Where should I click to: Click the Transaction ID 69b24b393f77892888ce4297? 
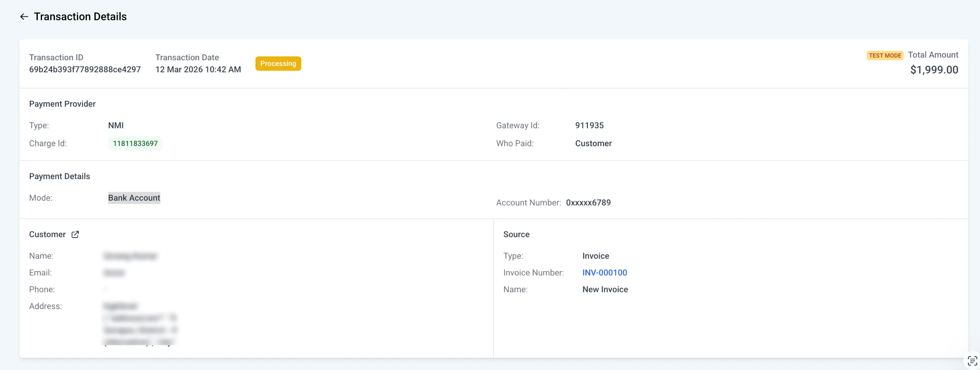point(84,70)
